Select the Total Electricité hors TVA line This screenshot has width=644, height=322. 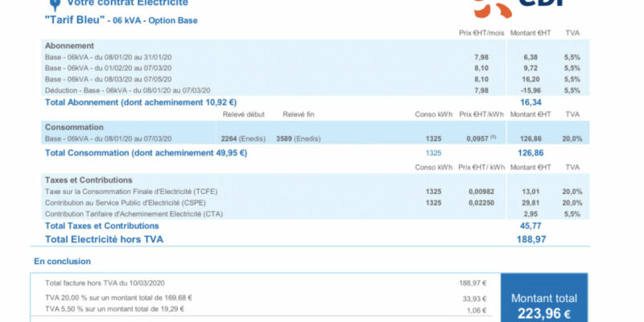click(x=104, y=239)
